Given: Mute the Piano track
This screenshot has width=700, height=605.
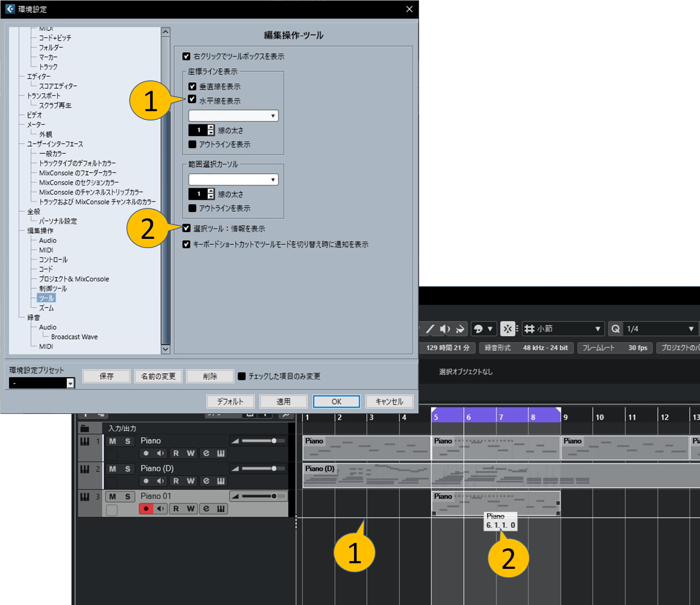Looking at the screenshot, I should pos(113,441).
